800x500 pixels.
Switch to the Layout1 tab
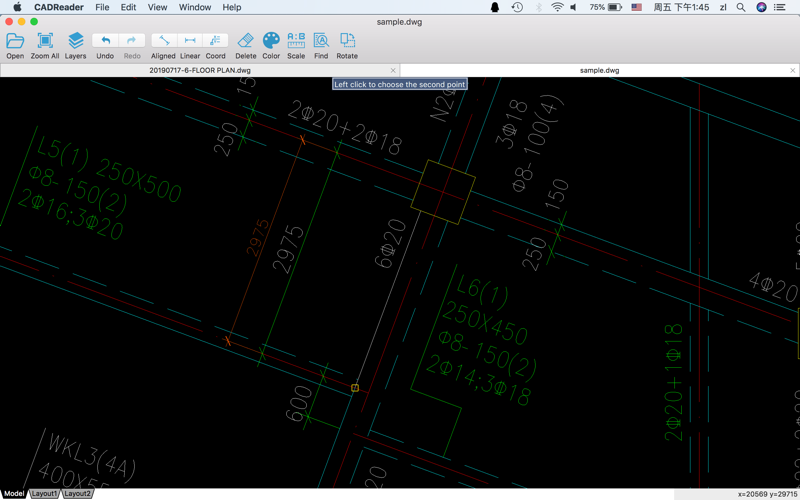point(44,493)
